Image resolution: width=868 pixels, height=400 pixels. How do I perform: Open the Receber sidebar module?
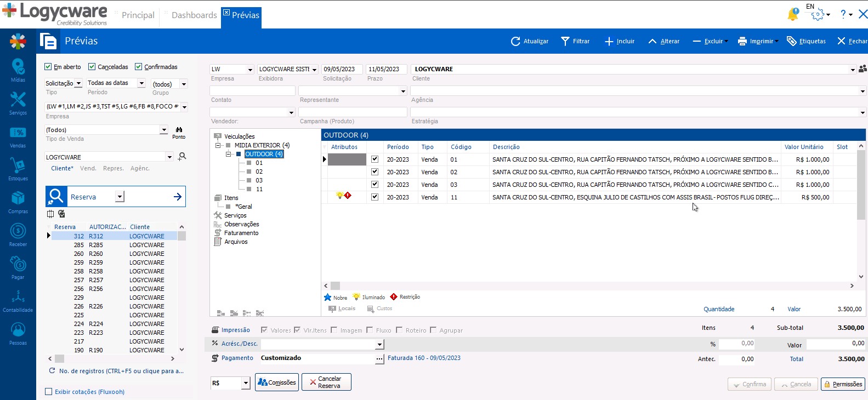click(18, 235)
